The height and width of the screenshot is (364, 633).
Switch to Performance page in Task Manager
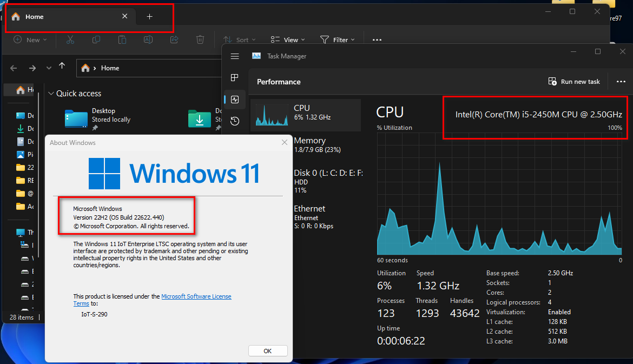235,100
